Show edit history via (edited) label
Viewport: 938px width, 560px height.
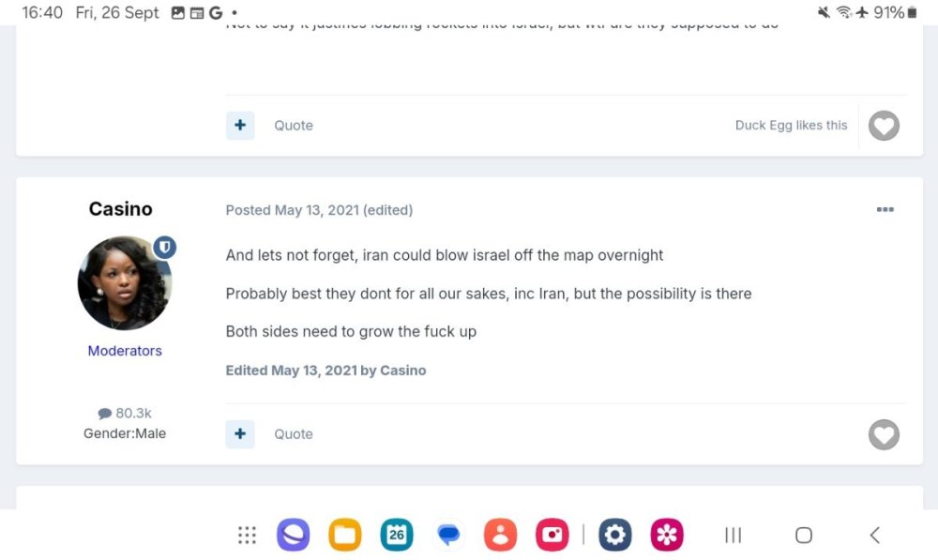pyautogui.click(x=387, y=210)
